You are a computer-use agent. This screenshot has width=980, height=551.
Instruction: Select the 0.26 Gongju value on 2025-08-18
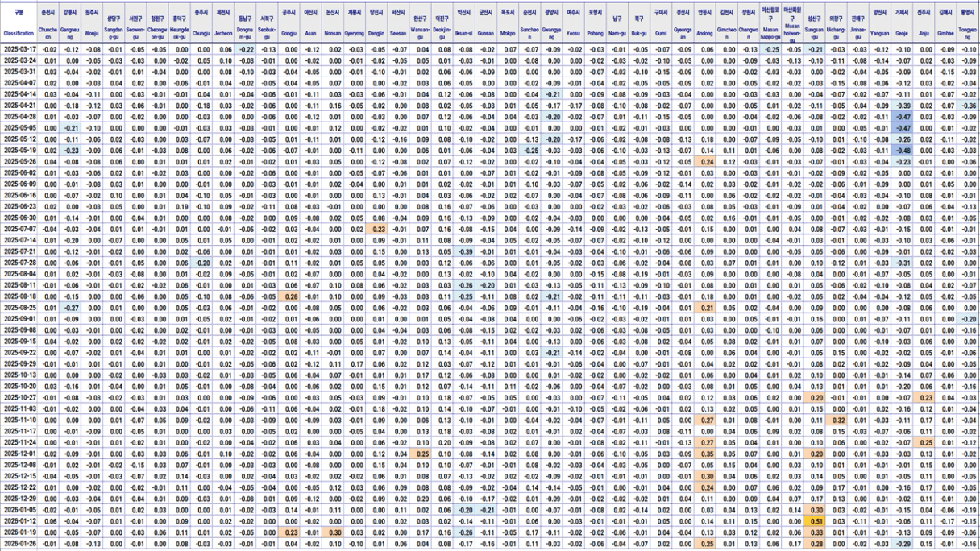[290, 296]
